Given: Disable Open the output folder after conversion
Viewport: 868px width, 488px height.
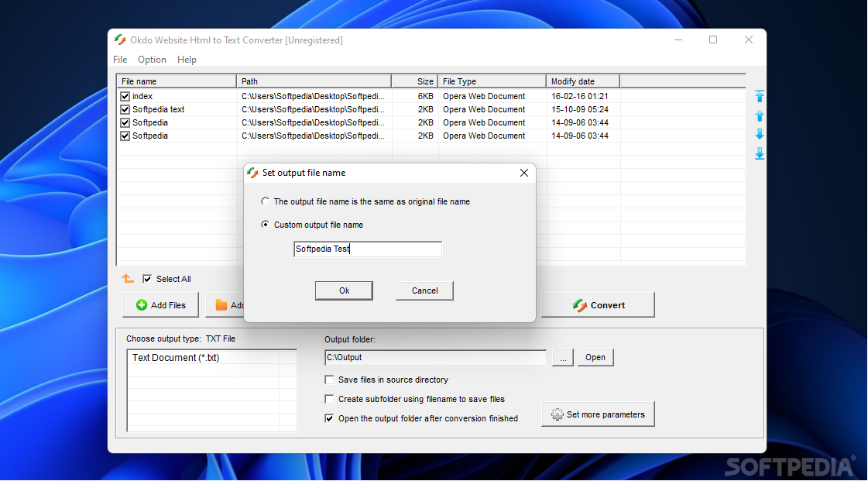Looking at the screenshot, I should click(329, 418).
